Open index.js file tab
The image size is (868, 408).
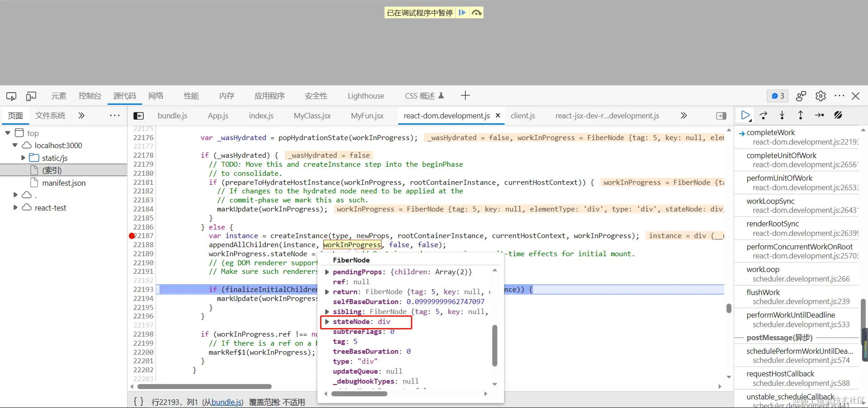261,116
